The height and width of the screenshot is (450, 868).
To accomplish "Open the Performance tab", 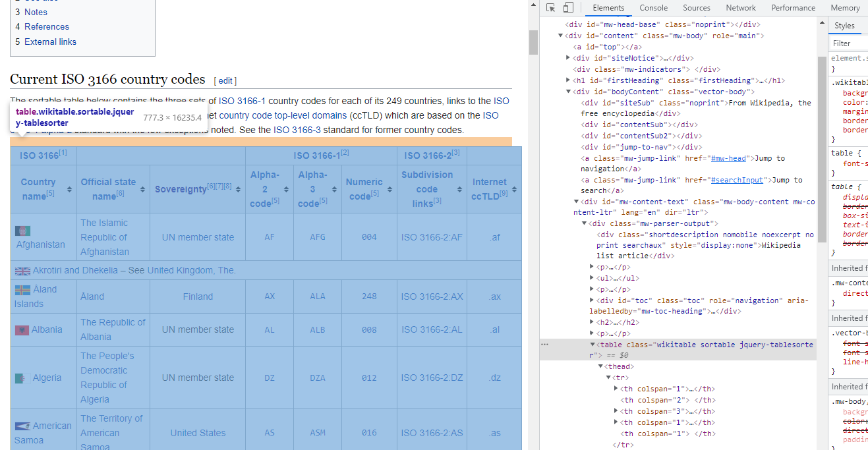I will (794, 8).
